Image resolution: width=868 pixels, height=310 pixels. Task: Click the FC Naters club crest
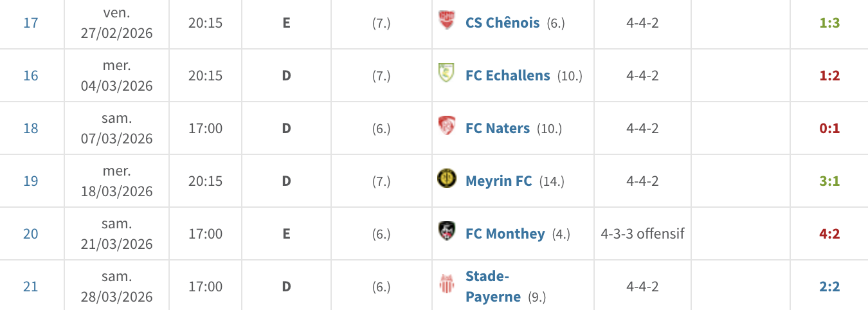tap(446, 126)
